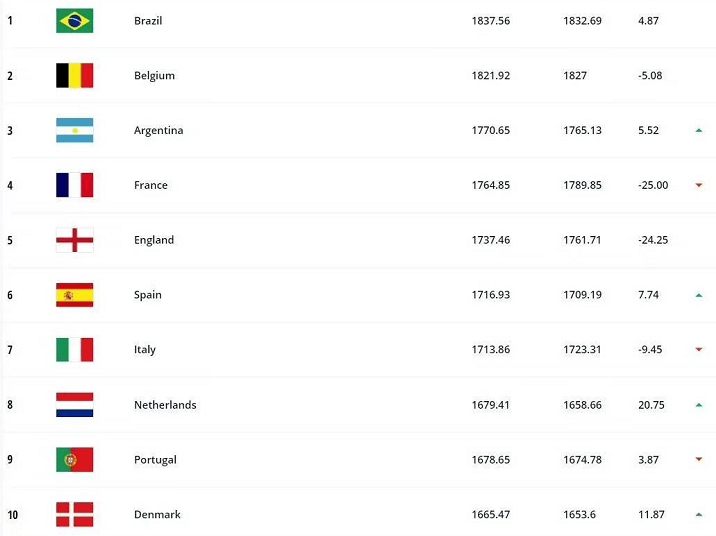The height and width of the screenshot is (536, 716).
Task: Open the Portugal team name link
Action: tap(155, 460)
